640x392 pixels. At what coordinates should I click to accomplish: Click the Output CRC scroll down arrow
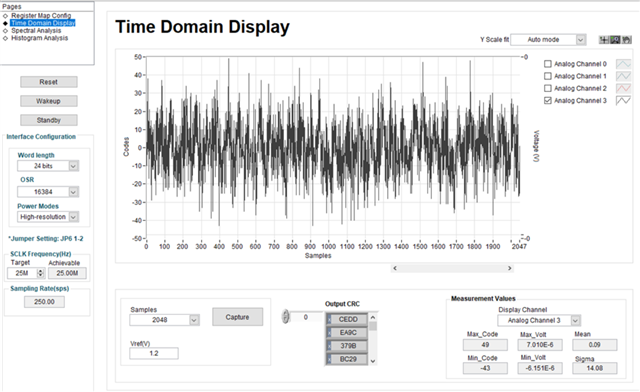click(373, 361)
